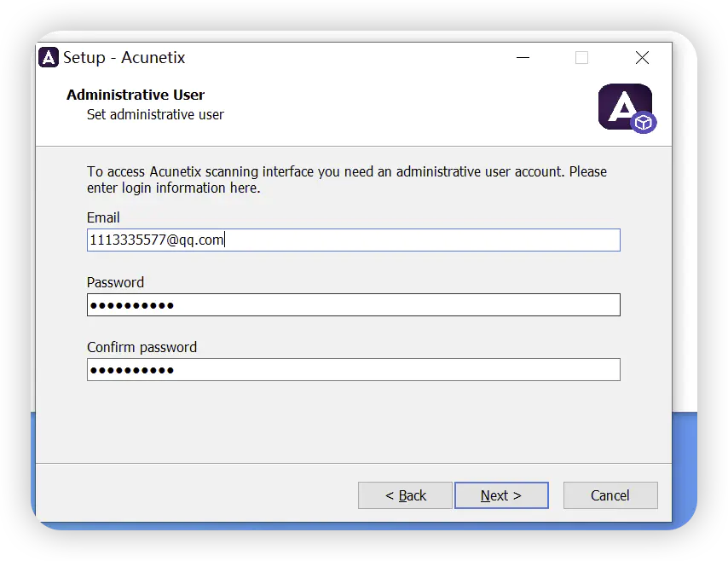Close the Acunetix setup window
Screen dimensions: 728x561
(x=642, y=58)
